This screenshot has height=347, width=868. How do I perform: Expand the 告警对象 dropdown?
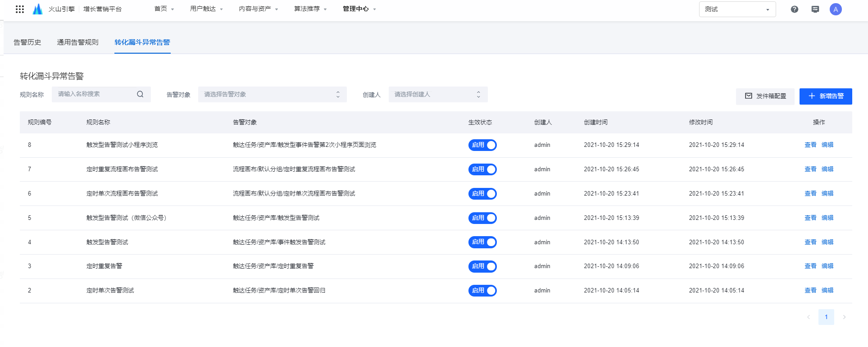point(272,95)
